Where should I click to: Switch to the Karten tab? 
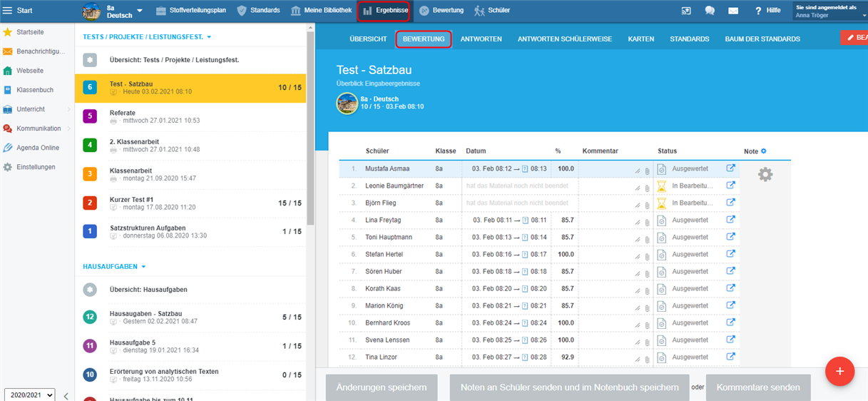pyautogui.click(x=641, y=39)
